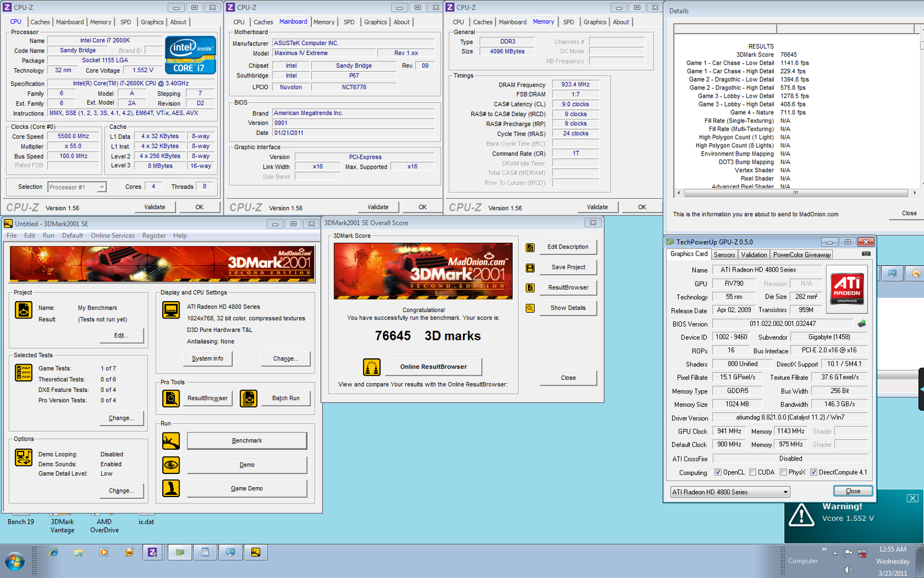The height and width of the screenshot is (578, 924).
Task: Click the System Info button
Action: coord(207,359)
